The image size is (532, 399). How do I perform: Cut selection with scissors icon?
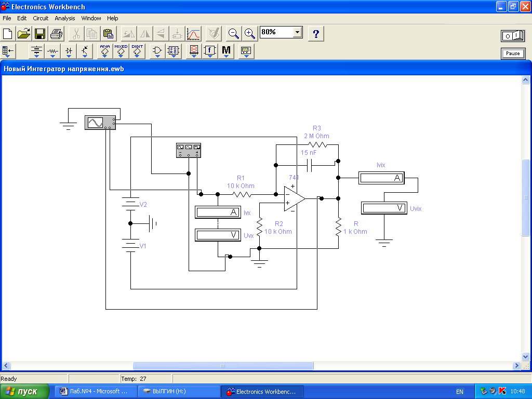[x=76, y=34]
